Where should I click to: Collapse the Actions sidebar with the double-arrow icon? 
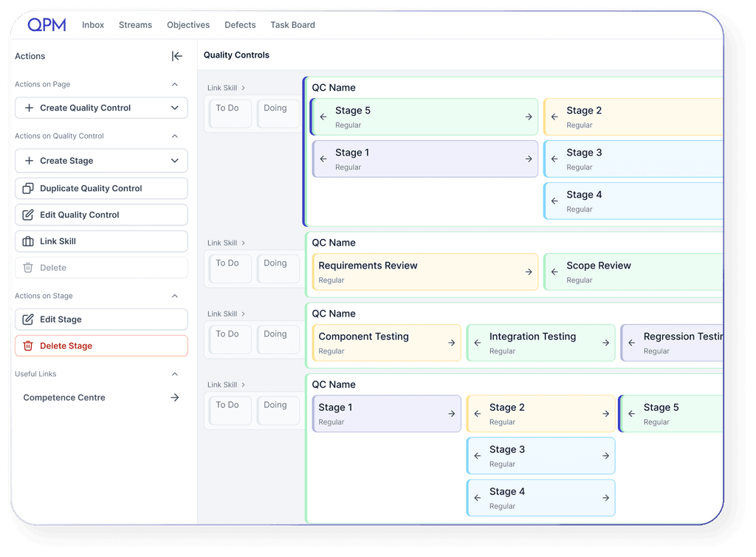coord(177,56)
